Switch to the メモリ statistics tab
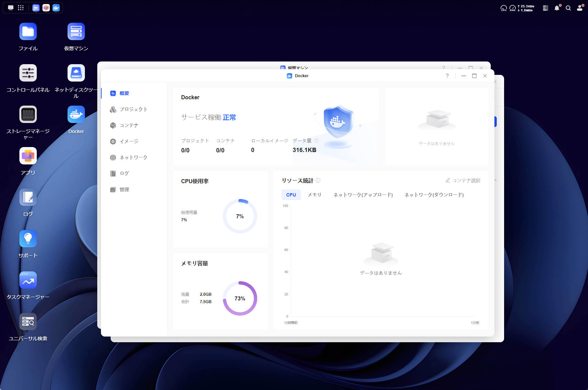 [315, 195]
